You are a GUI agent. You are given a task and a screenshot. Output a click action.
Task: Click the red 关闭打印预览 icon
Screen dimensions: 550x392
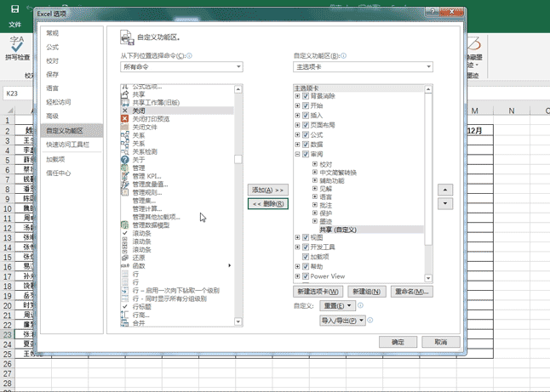coord(124,119)
